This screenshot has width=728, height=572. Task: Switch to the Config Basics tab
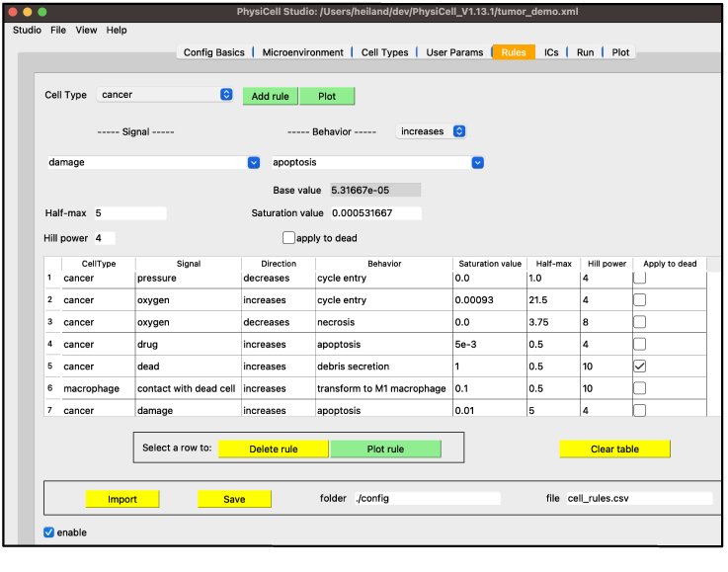[214, 52]
